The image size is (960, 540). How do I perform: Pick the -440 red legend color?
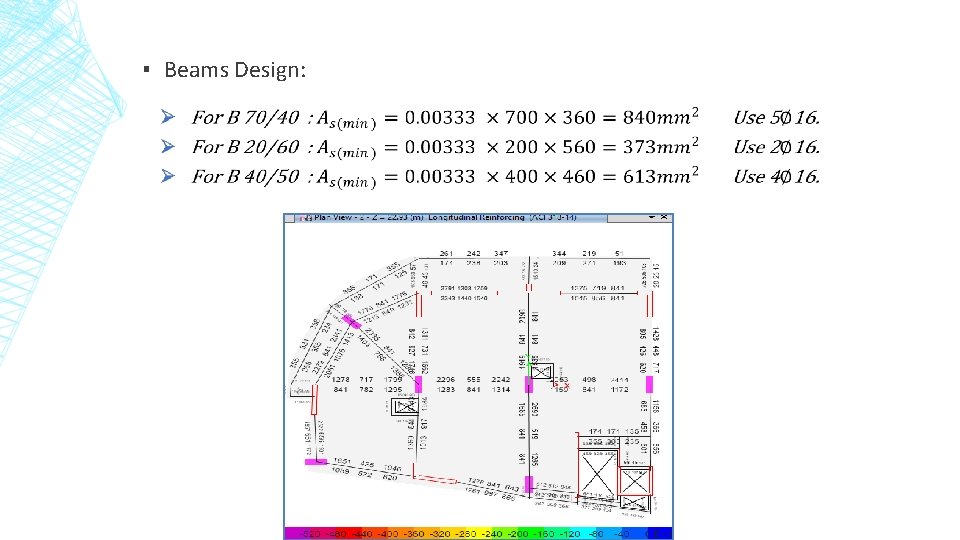362,534
